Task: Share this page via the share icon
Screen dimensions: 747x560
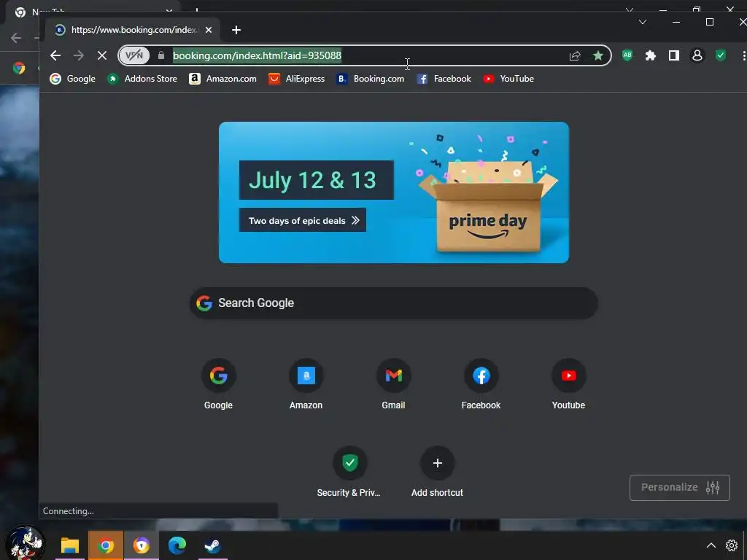Action: [x=575, y=55]
